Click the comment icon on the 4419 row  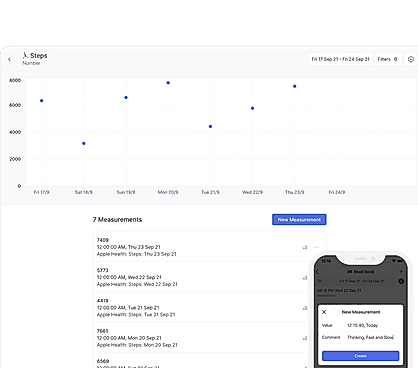305,308
